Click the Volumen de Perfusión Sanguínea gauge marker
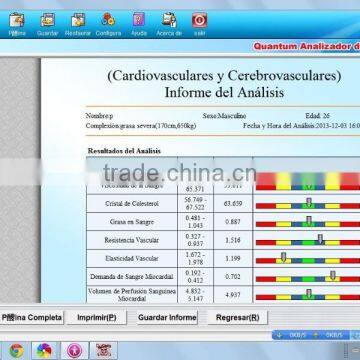 click(309, 294)
